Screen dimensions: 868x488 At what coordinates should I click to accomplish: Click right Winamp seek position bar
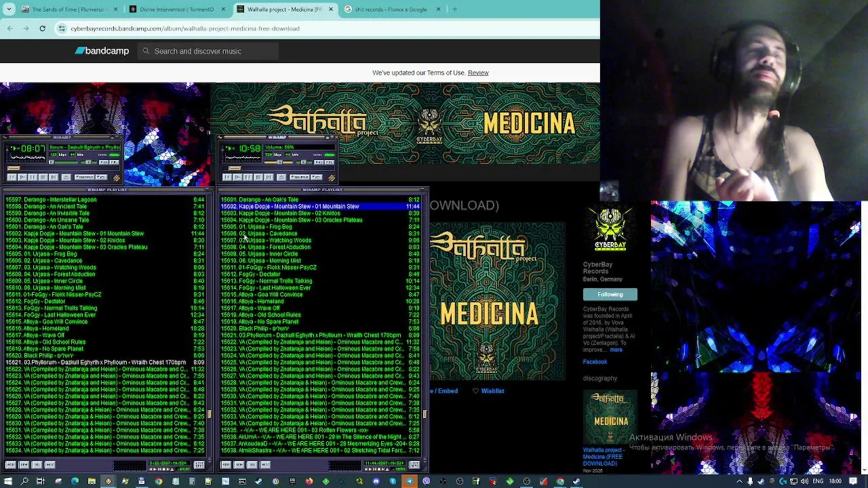coord(279,168)
